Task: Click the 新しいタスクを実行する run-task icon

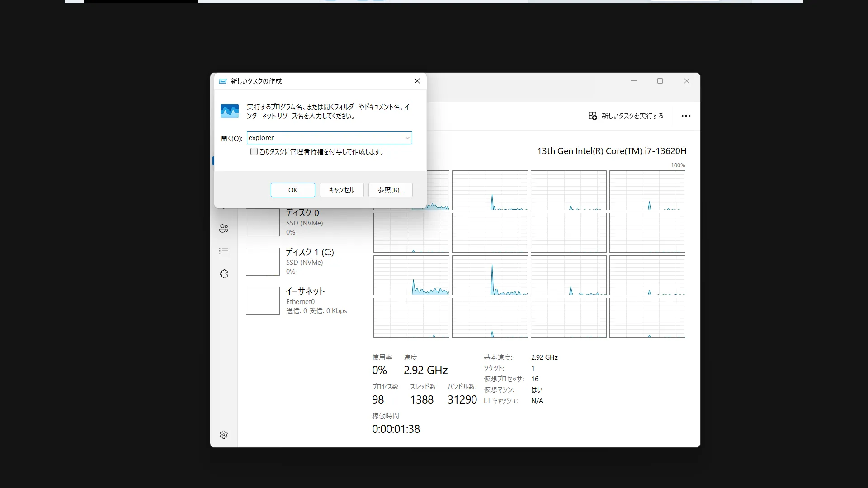Action: (x=592, y=116)
